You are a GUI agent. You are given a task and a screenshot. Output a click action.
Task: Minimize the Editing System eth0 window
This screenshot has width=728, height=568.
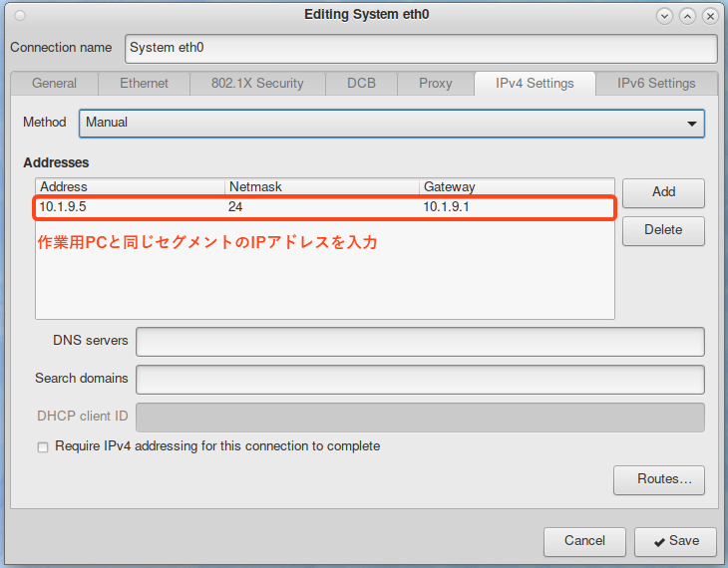(x=664, y=16)
